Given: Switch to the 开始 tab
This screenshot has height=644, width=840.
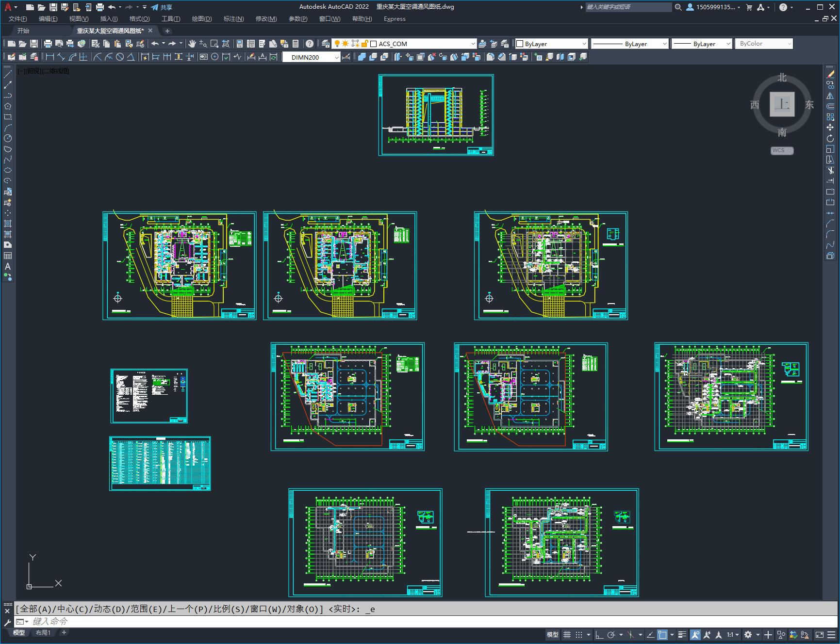Looking at the screenshot, I should [x=23, y=31].
